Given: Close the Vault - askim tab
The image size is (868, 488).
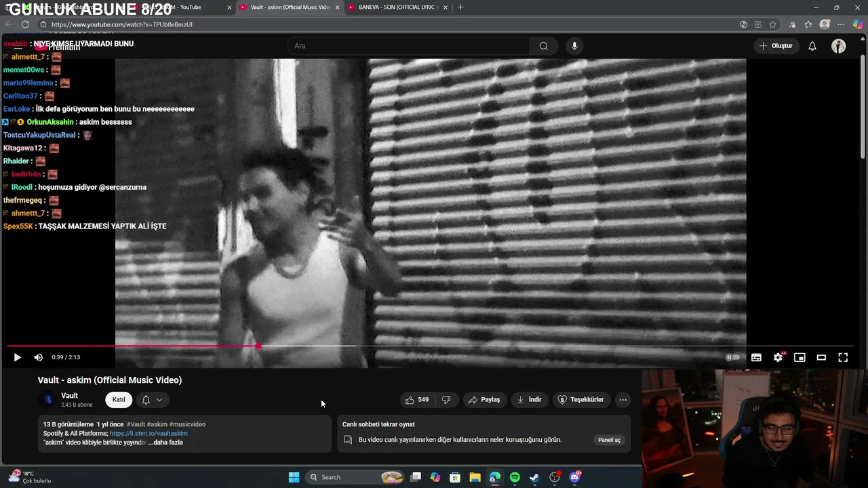Looking at the screenshot, I should [x=337, y=7].
